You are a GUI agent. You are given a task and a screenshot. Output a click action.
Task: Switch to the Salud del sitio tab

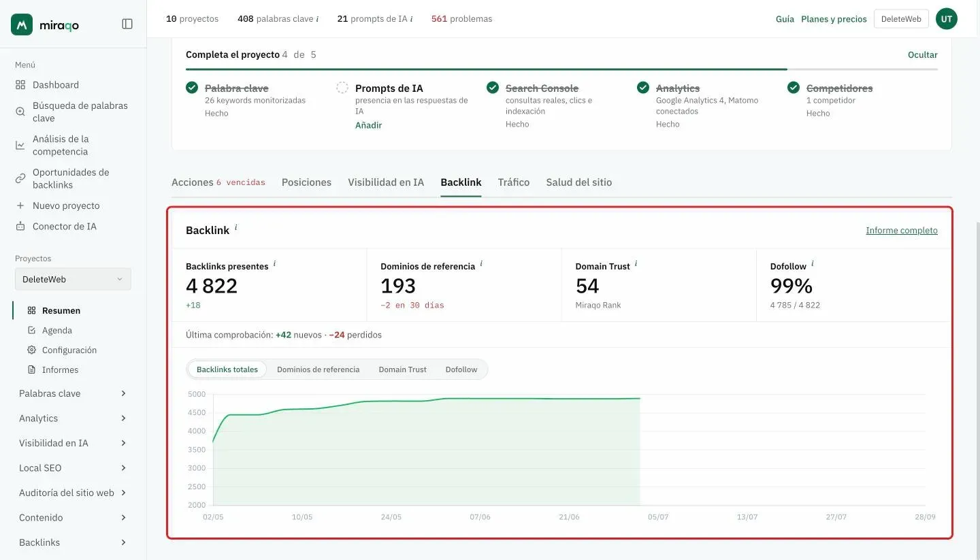coord(579,182)
